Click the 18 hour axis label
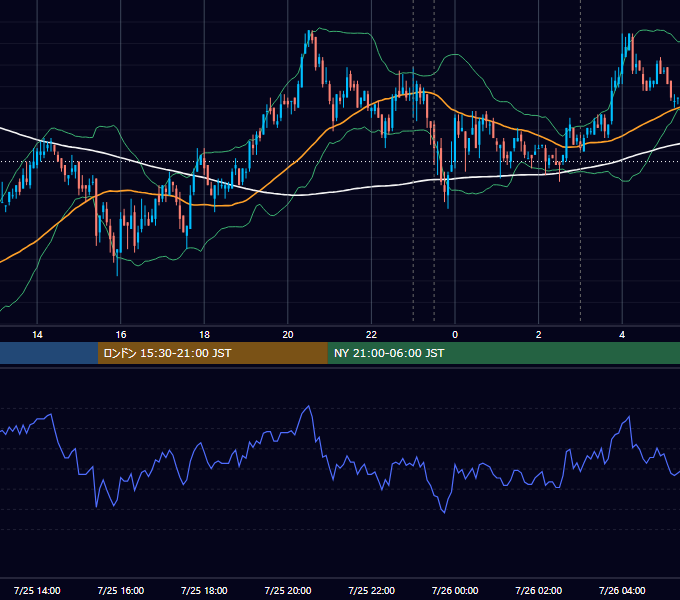Screen dimensions: 680x600 click(204, 335)
